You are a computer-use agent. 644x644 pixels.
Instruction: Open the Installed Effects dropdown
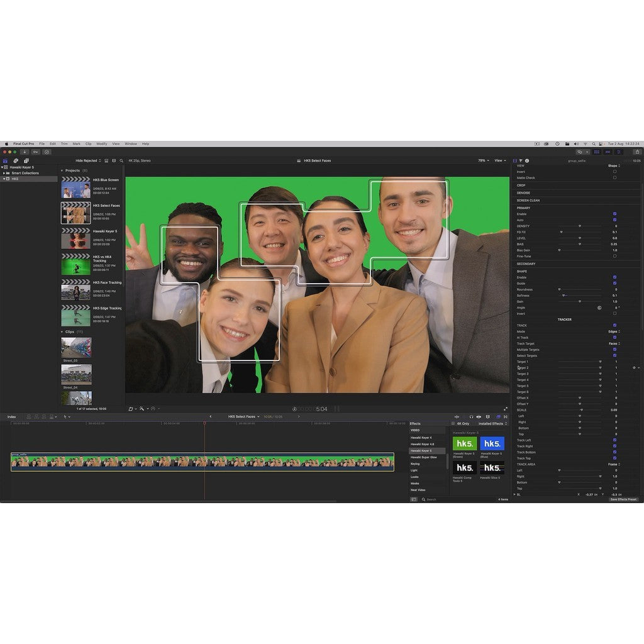[492, 423]
